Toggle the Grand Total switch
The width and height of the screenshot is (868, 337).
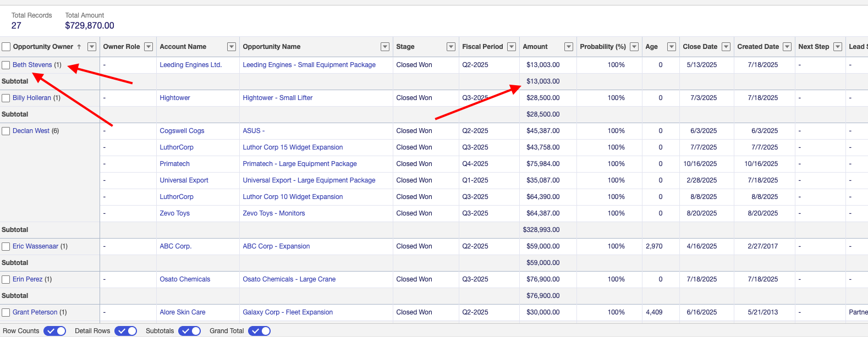(260, 331)
